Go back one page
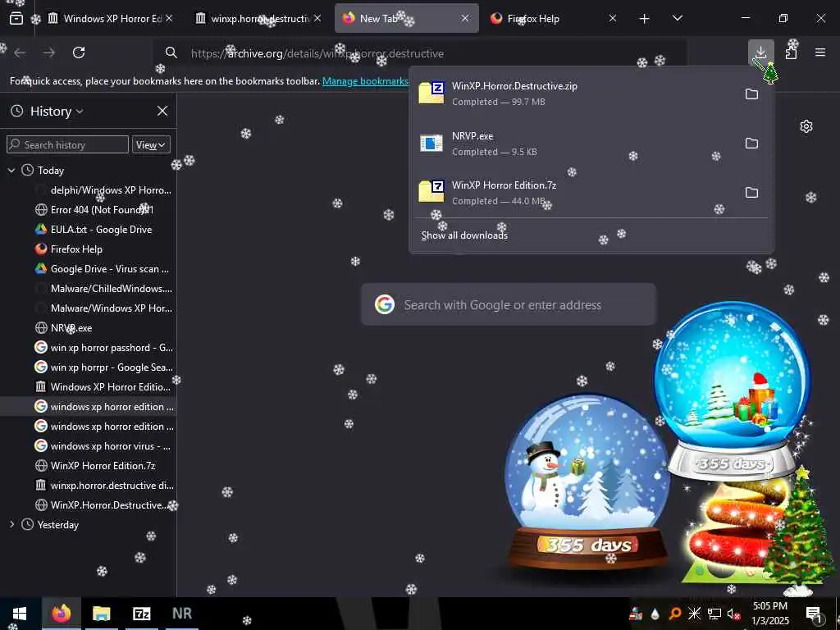Screen dimensions: 840x630 (x=20, y=52)
